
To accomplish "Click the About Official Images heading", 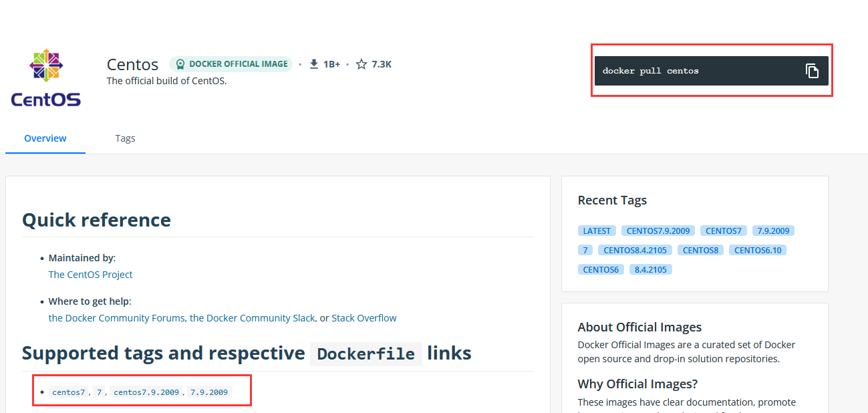I will [x=639, y=327].
